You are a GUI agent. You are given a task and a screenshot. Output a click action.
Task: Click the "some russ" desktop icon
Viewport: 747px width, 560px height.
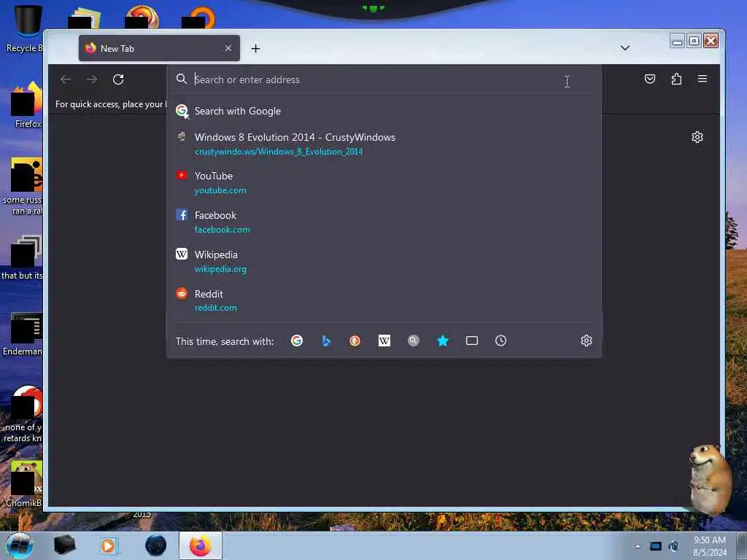click(x=23, y=186)
